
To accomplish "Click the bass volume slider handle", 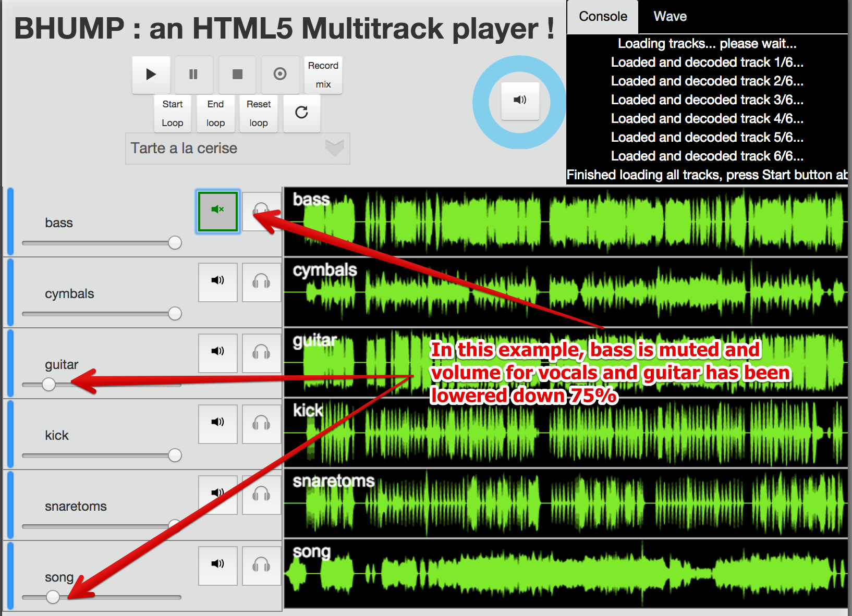I will (175, 242).
